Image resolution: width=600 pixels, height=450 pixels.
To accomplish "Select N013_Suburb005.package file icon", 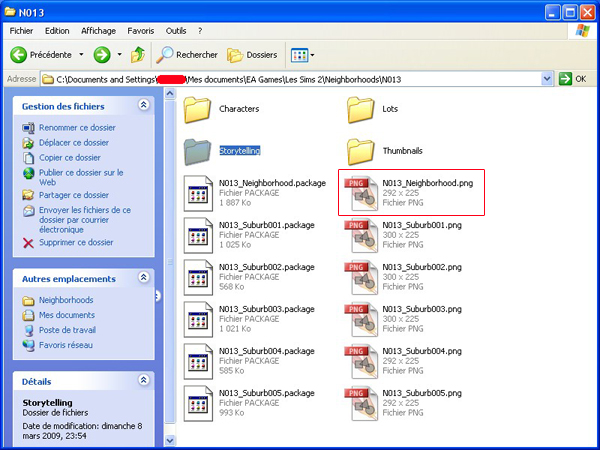I will (198, 404).
